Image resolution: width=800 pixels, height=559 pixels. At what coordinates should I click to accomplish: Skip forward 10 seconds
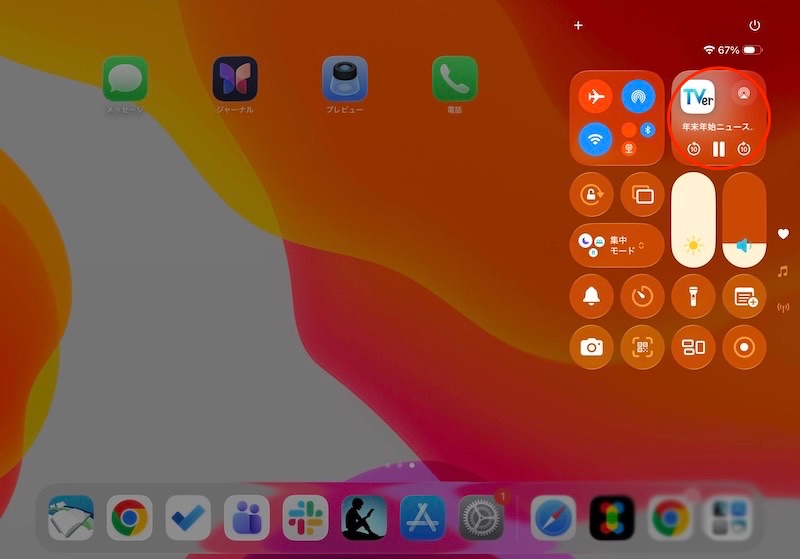744,149
